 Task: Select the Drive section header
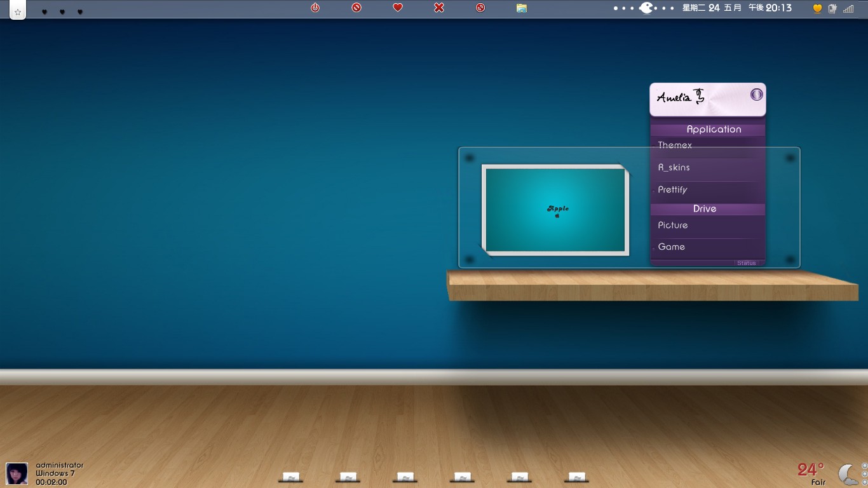[708, 209]
